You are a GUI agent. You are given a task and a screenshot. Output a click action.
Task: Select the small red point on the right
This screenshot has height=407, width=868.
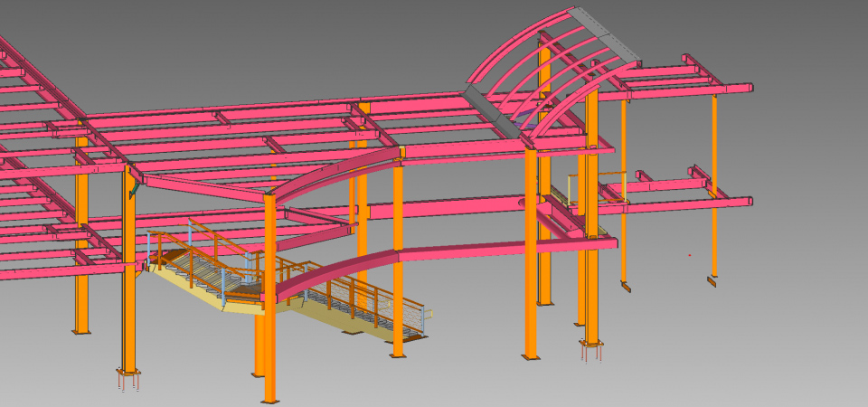(689, 256)
